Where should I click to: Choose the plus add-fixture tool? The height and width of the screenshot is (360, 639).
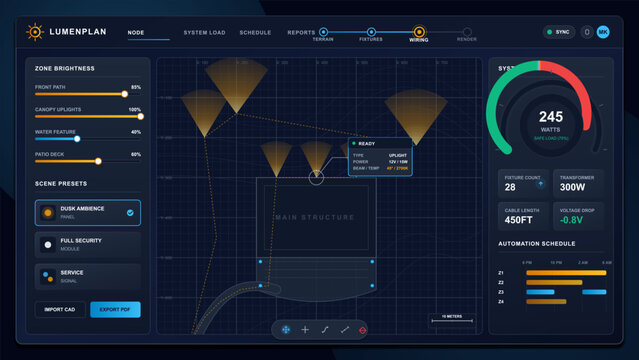305,330
